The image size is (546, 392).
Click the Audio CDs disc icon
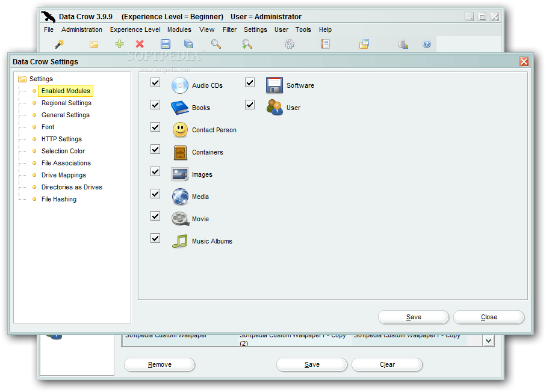coord(179,85)
